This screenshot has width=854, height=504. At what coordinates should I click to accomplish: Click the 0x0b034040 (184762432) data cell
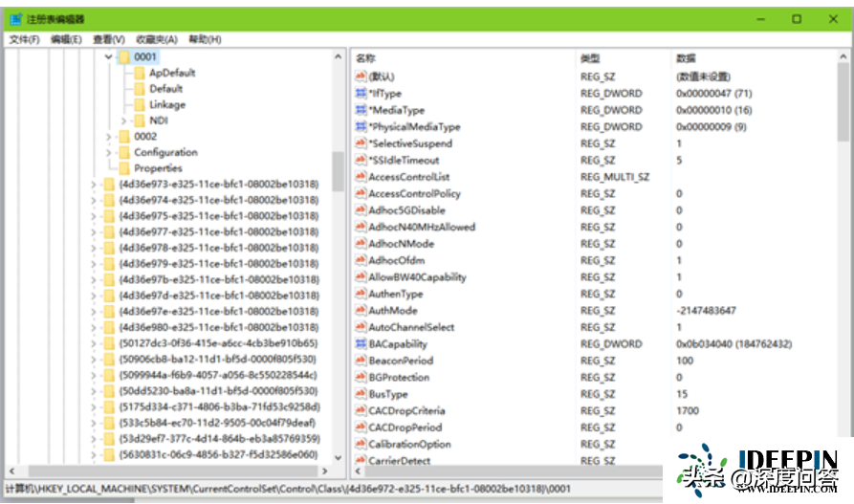[x=734, y=343]
